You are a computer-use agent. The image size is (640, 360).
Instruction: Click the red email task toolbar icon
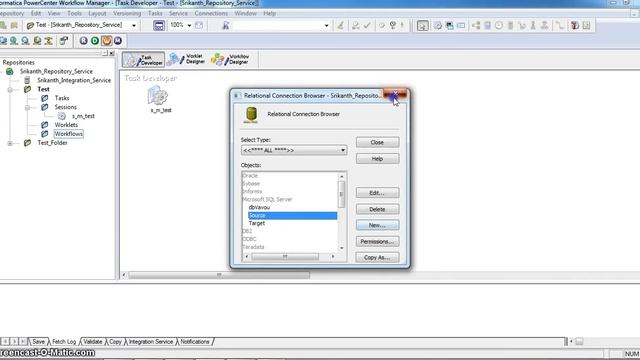[x=575, y=26]
